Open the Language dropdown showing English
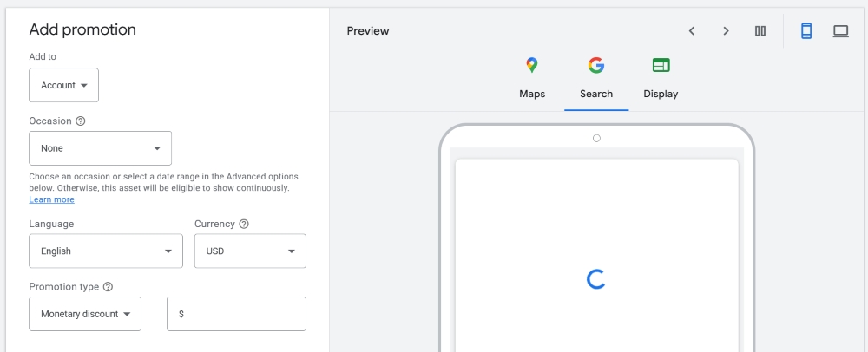Viewport: 868px width, 352px height. point(106,251)
